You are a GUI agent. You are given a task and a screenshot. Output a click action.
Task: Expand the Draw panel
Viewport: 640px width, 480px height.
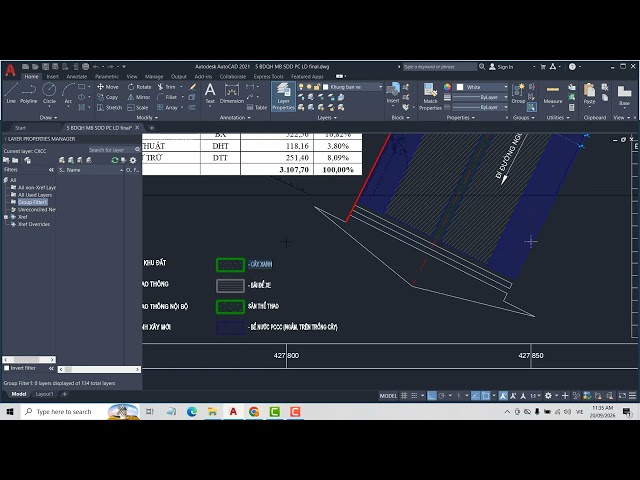click(48, 118)
